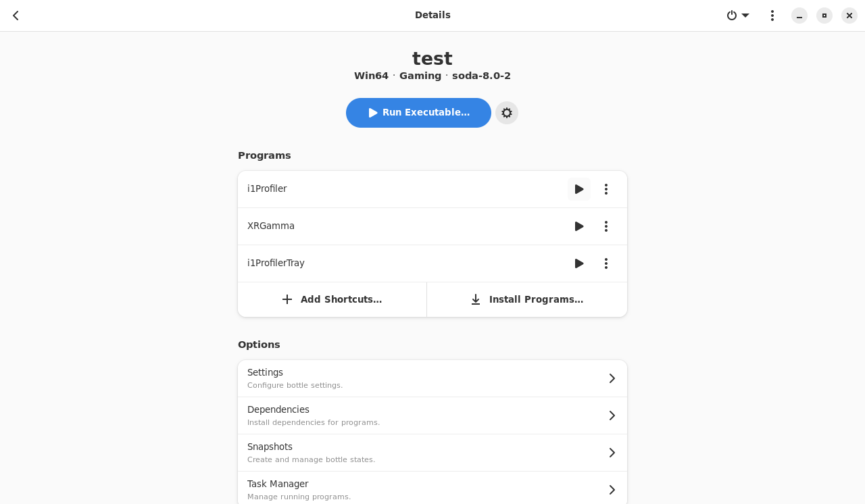Open the Dependencies row
The image size is (865, 504).
[432, 415]
